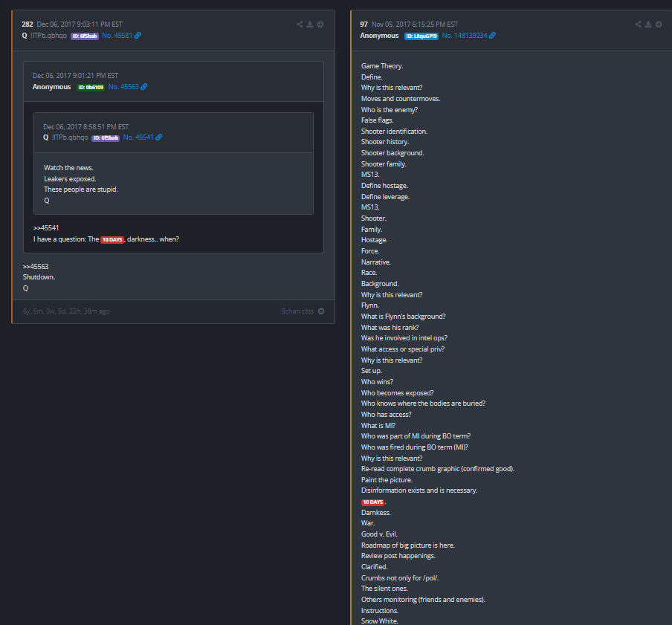Click the chain link icon beside No. 45563
This screenshot has height=625, width=672.
click(x=144, y=86)
